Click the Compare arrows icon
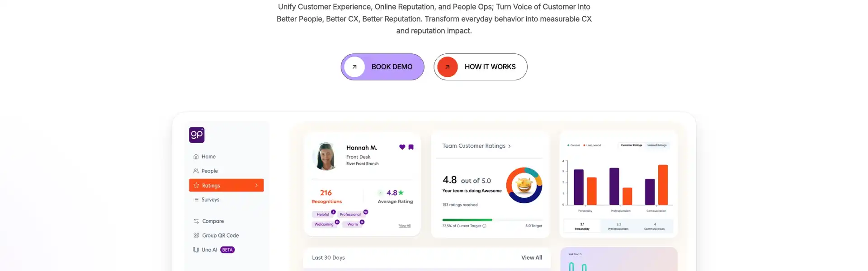868x271 pixels. pos(196,221)
